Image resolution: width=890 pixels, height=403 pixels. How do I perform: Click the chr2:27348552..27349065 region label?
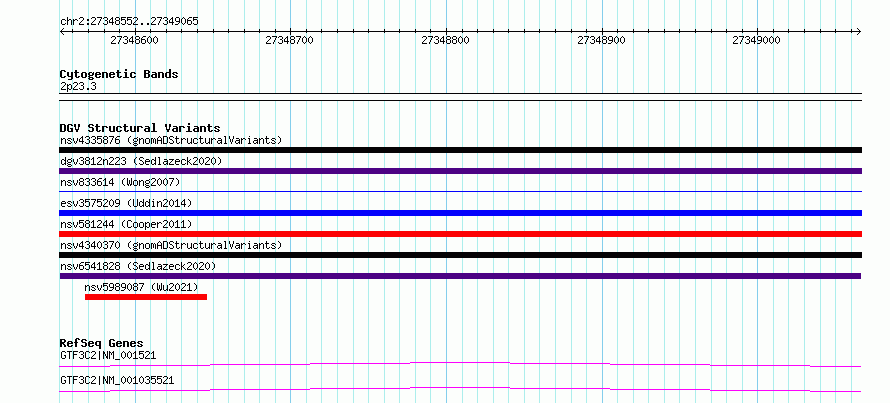[x=129, y=21]
